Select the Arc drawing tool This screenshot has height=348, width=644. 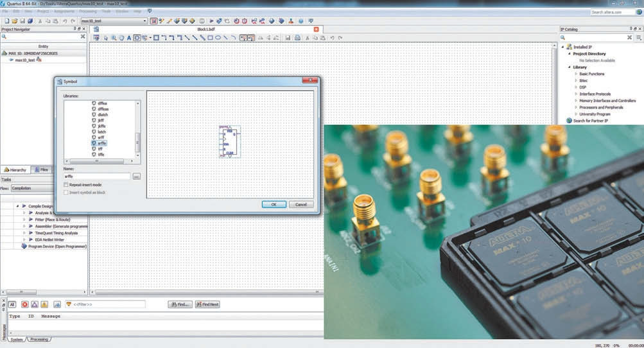point(233,38)
